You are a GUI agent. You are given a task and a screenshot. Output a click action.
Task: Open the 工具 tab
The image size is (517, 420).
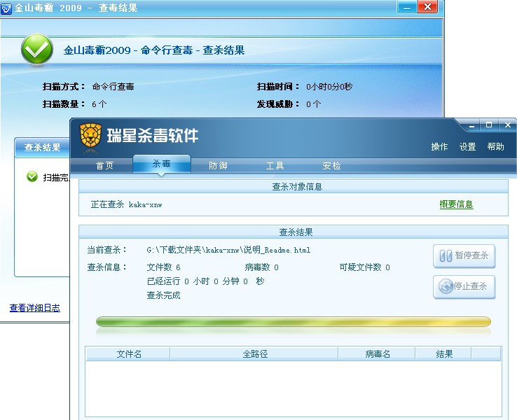275,165
